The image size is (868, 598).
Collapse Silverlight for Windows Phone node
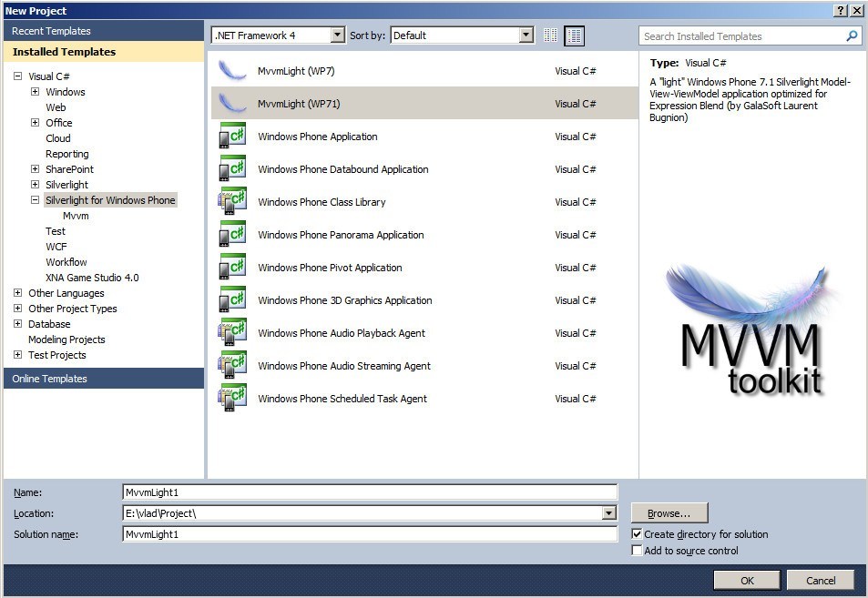(x=35, y=200)
